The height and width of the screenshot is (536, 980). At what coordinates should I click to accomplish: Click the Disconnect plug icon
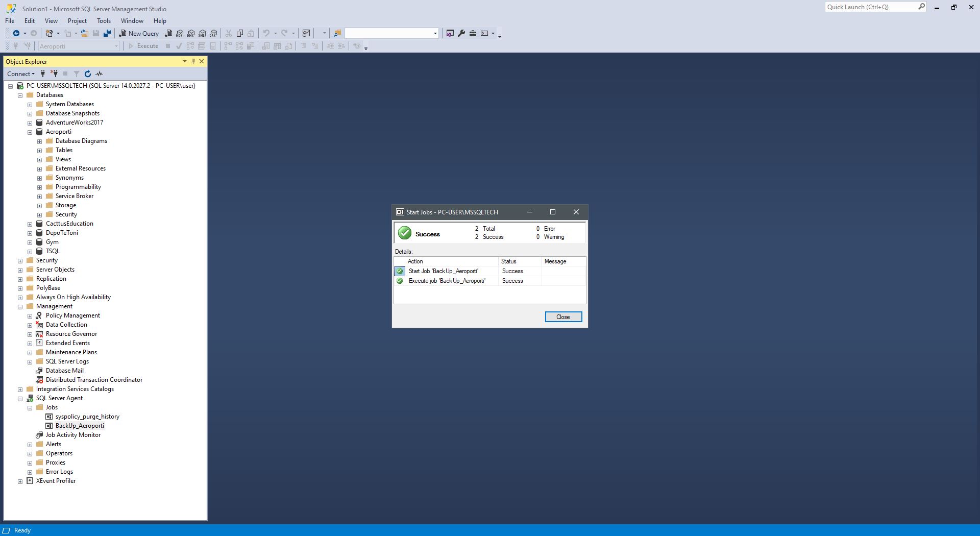click(x=54, y=74)
